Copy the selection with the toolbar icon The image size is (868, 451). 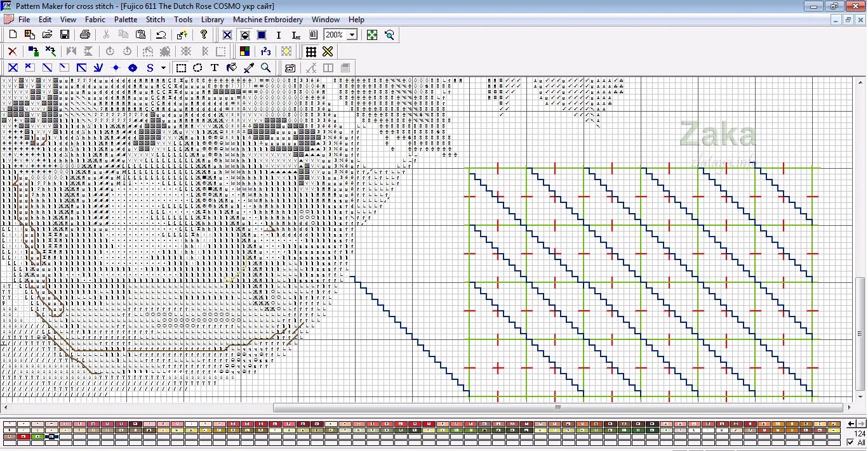click(123, 35)
